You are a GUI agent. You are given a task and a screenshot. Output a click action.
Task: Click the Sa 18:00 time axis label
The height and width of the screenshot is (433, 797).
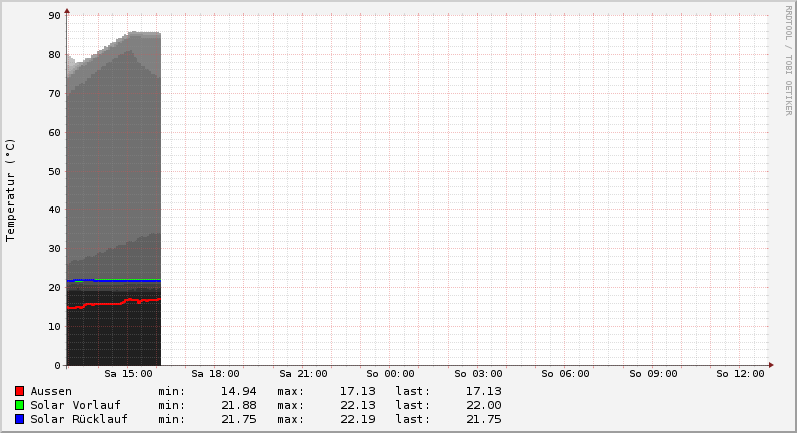click(x=215, y=374)
